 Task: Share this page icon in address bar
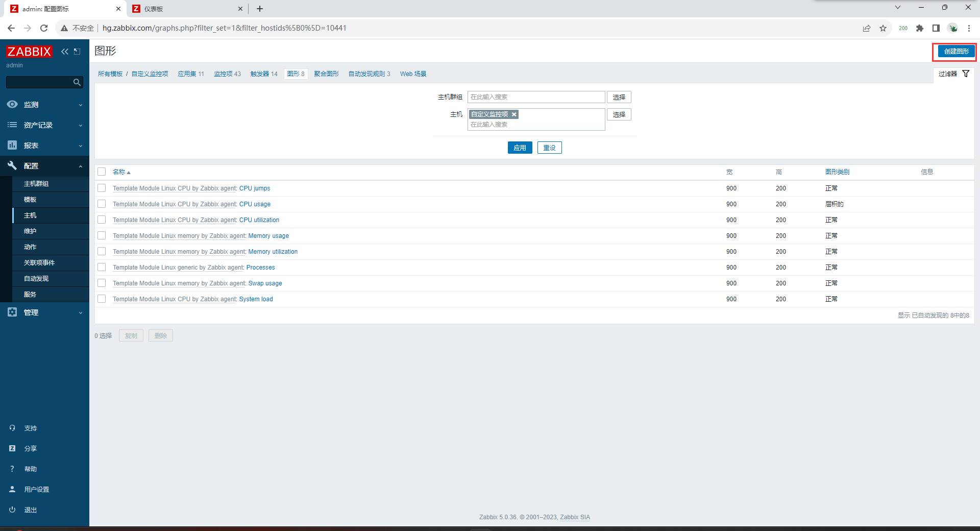tap(867, 28)
